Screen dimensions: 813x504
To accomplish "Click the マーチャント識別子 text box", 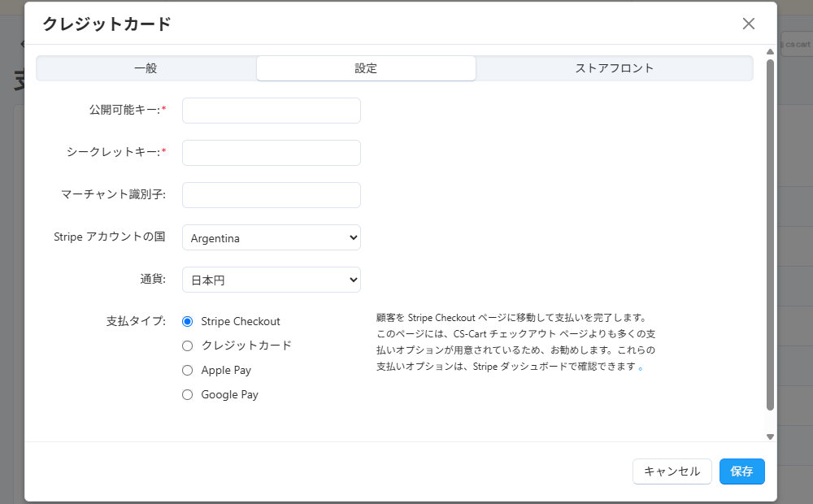I will [x=271, y=195].
